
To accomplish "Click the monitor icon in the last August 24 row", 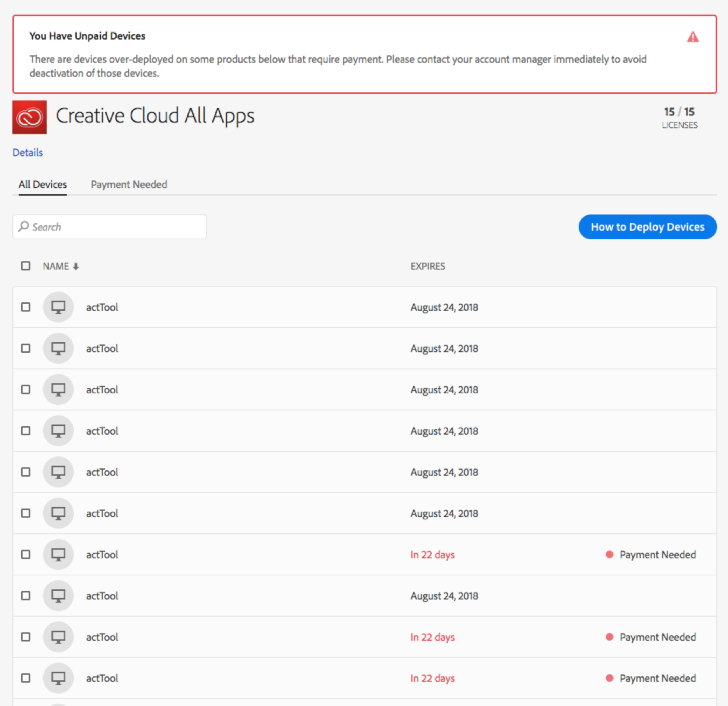I will pos(58,596).
